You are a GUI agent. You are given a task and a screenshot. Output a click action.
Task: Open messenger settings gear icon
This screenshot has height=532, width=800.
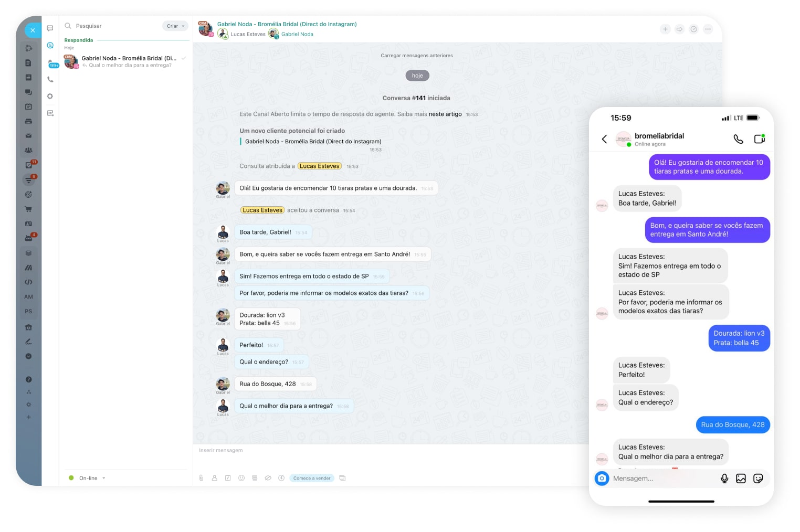[x=50, y=97]
